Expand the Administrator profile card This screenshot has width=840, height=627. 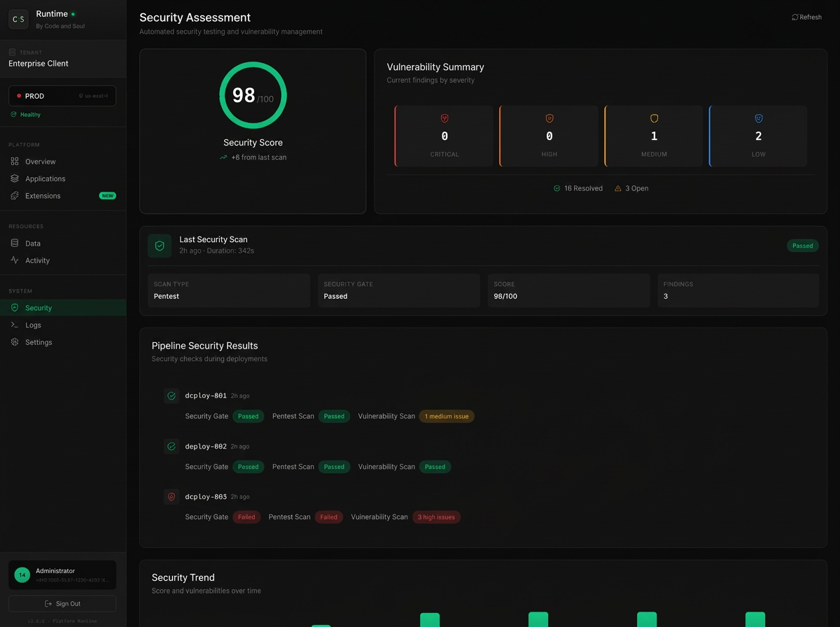pos(62,574)
